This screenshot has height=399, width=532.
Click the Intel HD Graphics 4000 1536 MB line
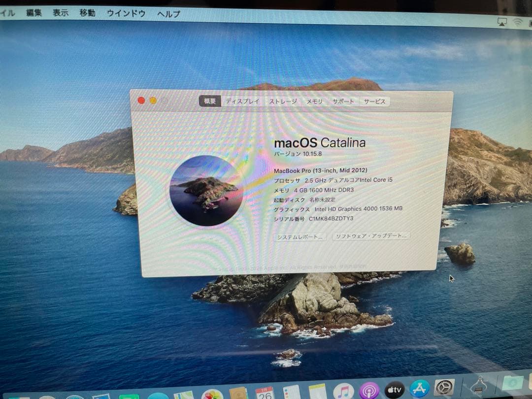338,209
